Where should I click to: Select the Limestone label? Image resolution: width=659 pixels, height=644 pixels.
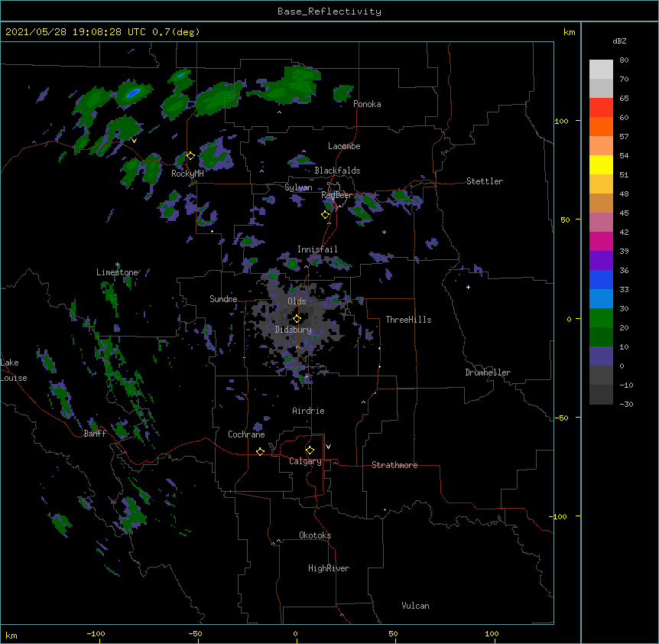coord(117,272)
